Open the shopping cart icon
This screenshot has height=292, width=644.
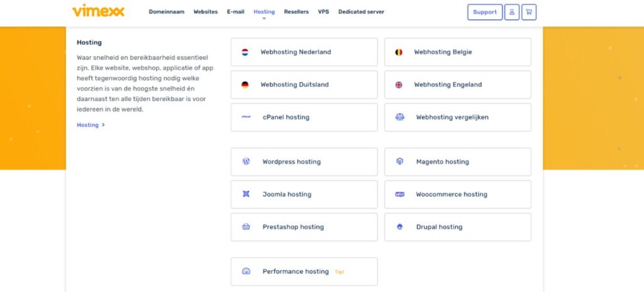529,12
